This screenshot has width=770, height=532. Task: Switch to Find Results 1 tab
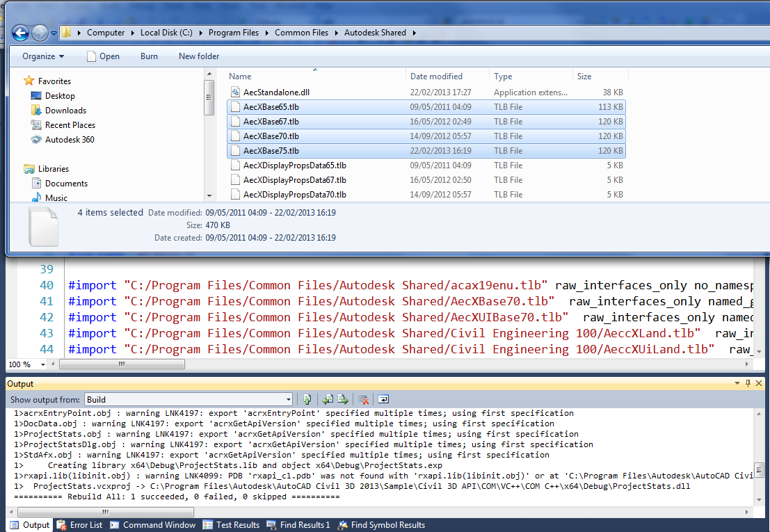coord(298,525)
